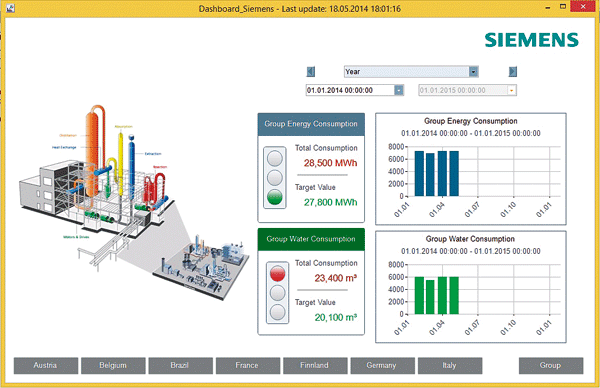Image resolution: width=600 pixels, height=388 pixels.
Task: Select the Germany country button
Action: (x=383, y=365)
